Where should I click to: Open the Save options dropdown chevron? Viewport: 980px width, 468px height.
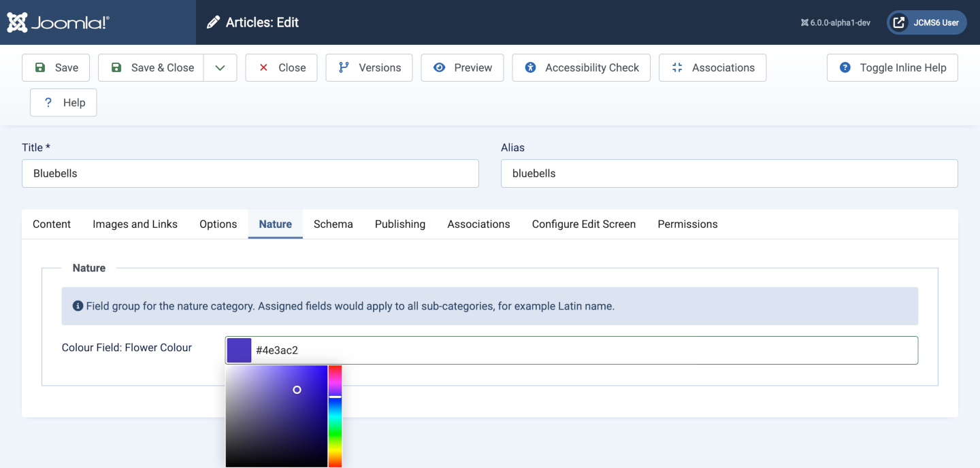[220, 67]
